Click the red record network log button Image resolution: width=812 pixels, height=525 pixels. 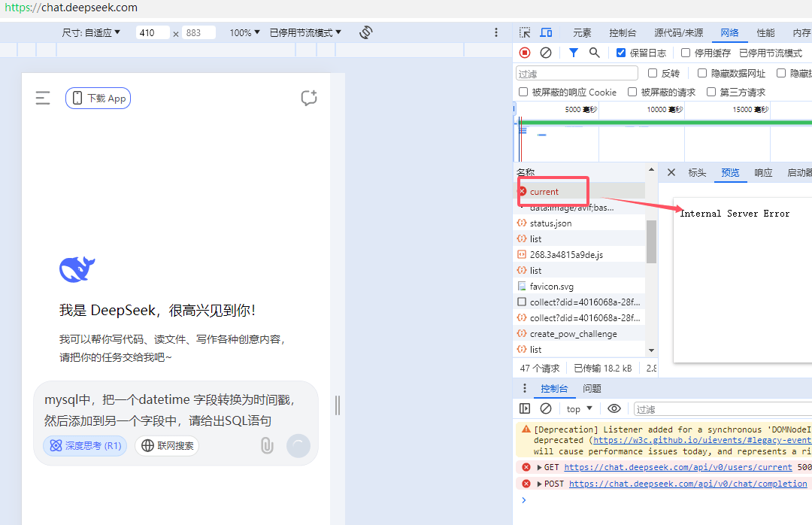(x=525, y=53)
